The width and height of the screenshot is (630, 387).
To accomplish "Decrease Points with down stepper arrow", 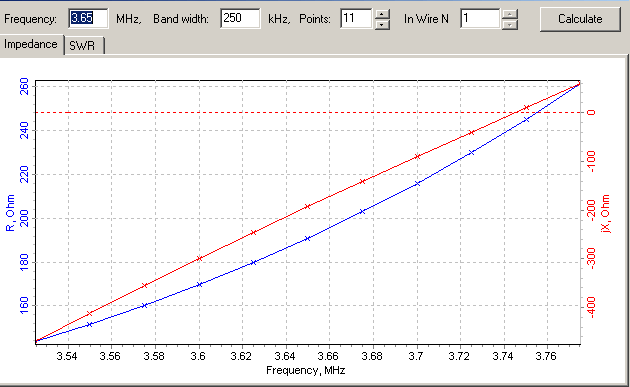I will (x=382, y=24).
